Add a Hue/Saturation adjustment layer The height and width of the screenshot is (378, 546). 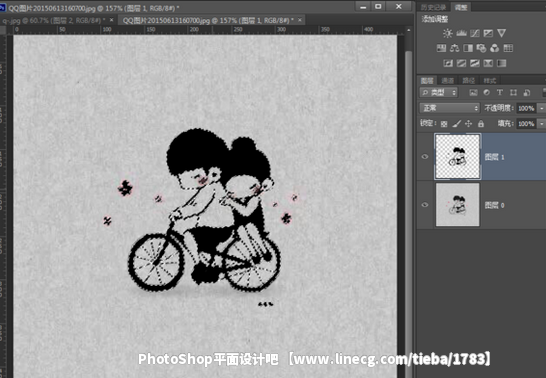point(441,48)
